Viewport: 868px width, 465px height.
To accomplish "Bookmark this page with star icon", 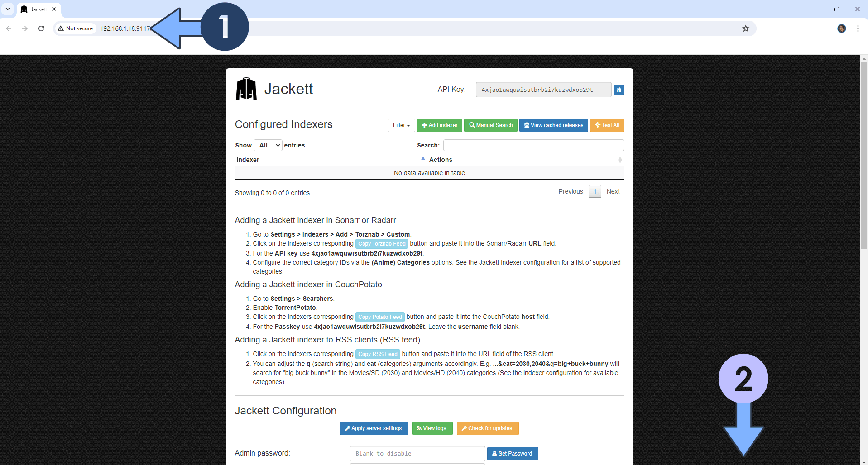I will coord(745,28).
